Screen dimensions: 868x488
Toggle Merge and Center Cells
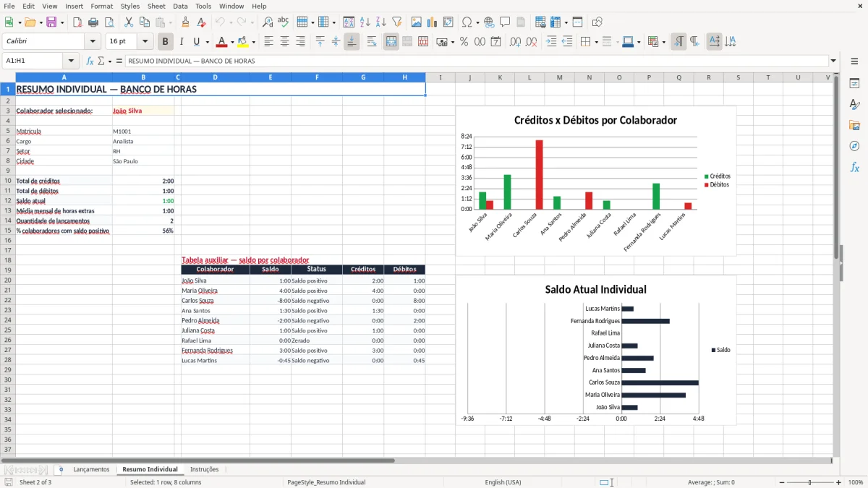(391, 42)
